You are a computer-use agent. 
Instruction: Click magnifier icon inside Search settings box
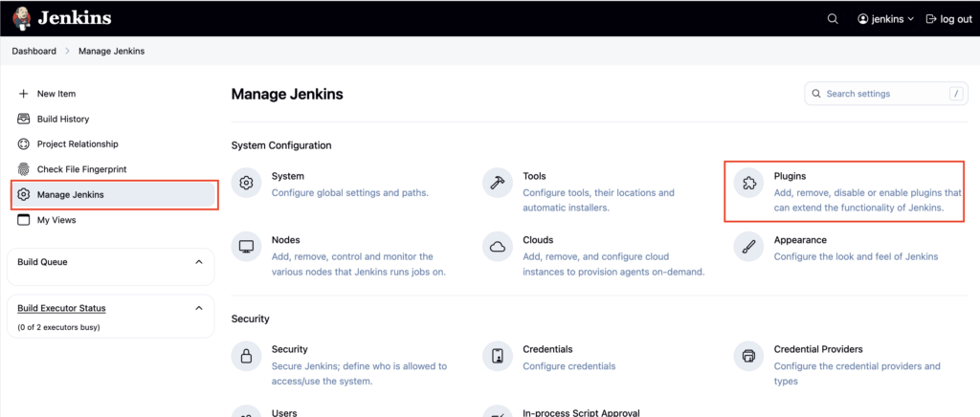point(815,94)
